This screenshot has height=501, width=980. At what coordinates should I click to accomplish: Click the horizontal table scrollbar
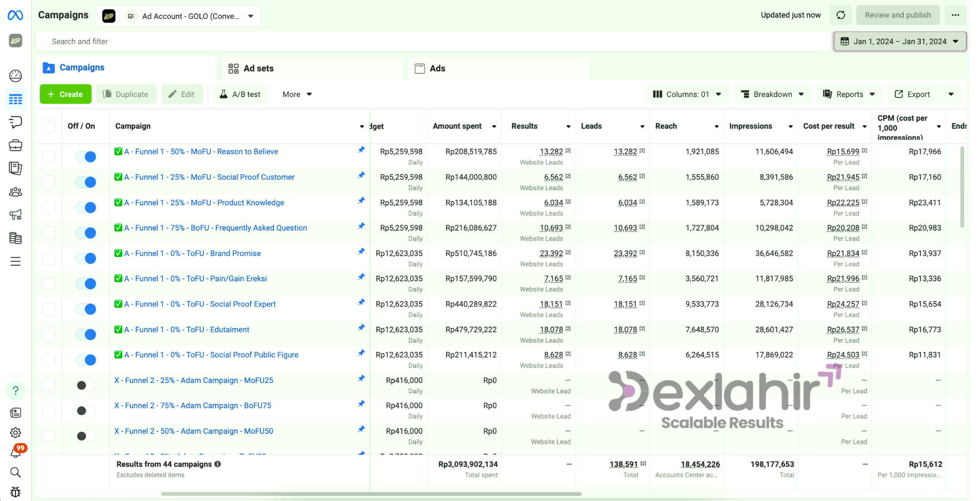(x=371, y=494)
